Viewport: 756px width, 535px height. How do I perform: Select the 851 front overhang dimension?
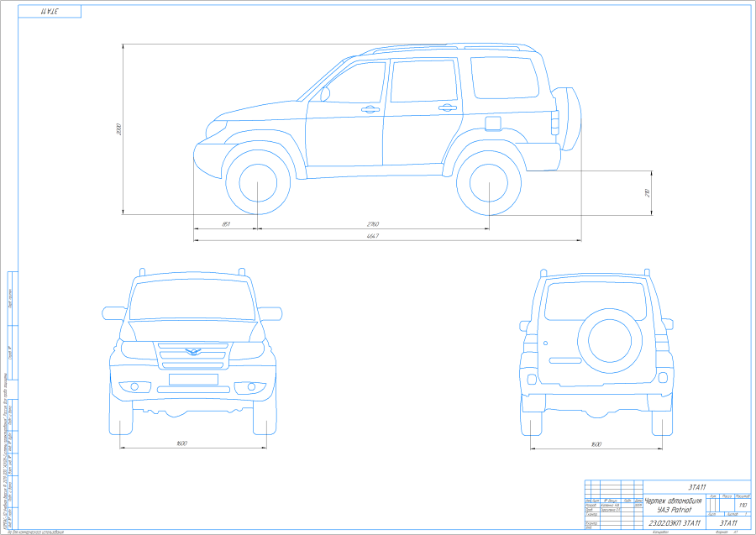point(225,224)
